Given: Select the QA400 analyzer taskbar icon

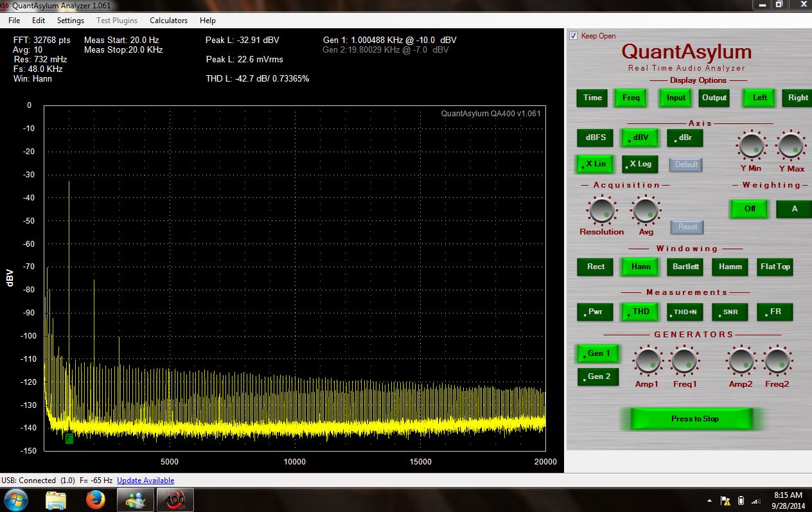Looking at the screenshot, I should [x=175, y=499].
